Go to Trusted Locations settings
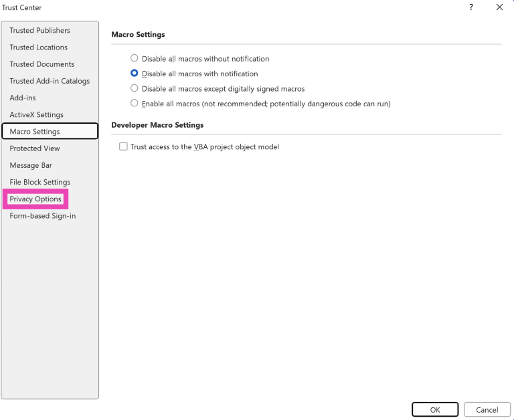514x420 pixels. 38,47
